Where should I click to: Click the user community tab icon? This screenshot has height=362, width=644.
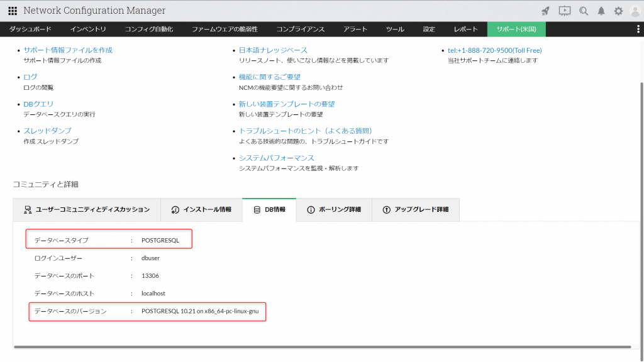point(28,210)
